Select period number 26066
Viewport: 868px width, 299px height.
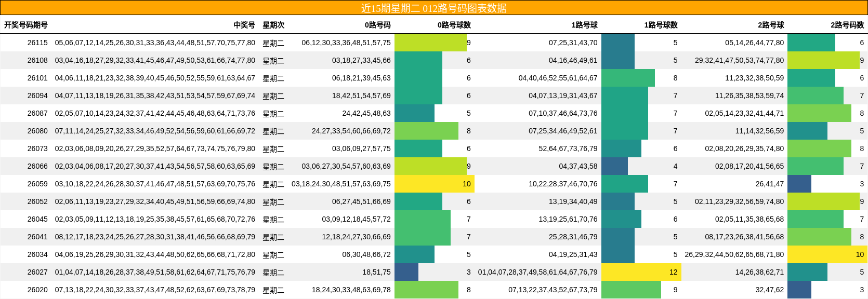coord(37,166)
